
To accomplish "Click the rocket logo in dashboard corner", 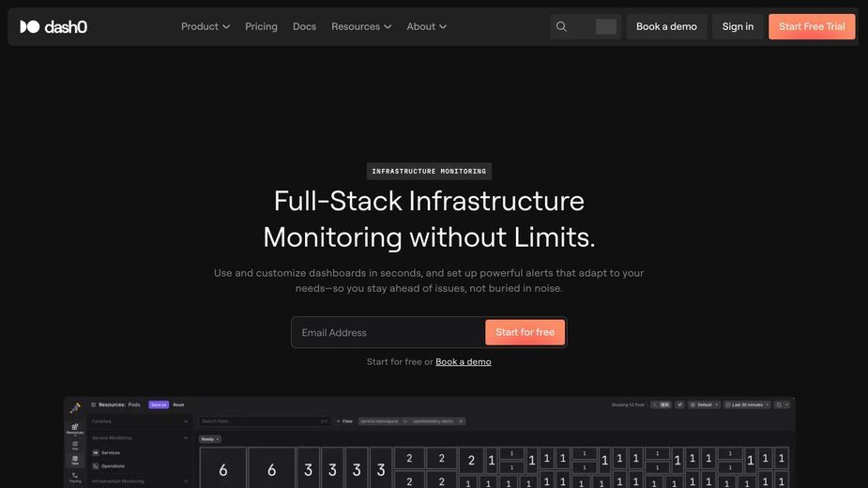I will point(75,408).
